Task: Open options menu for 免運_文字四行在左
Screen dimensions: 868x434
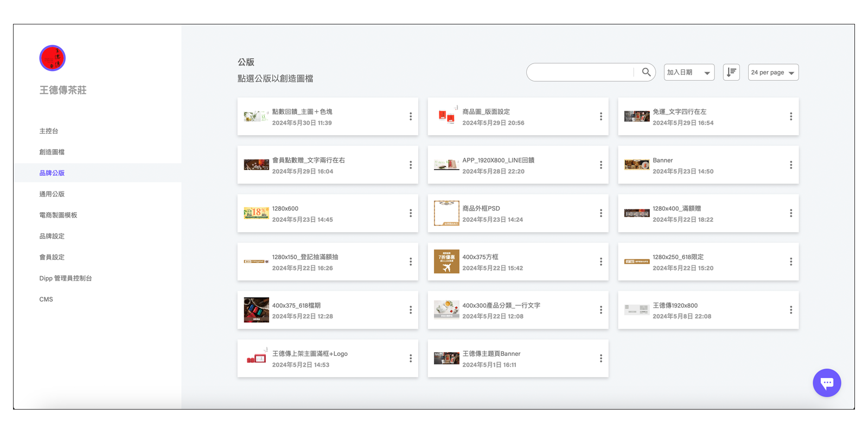Action: [791, 117]
